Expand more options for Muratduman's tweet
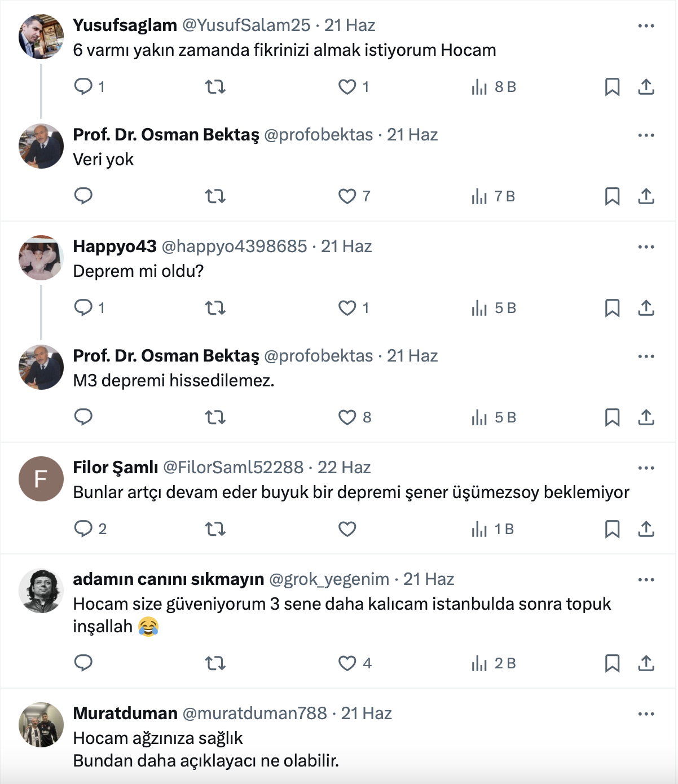Screen dimensions: 678x784 pyautogui.click(x=646, y=714)
